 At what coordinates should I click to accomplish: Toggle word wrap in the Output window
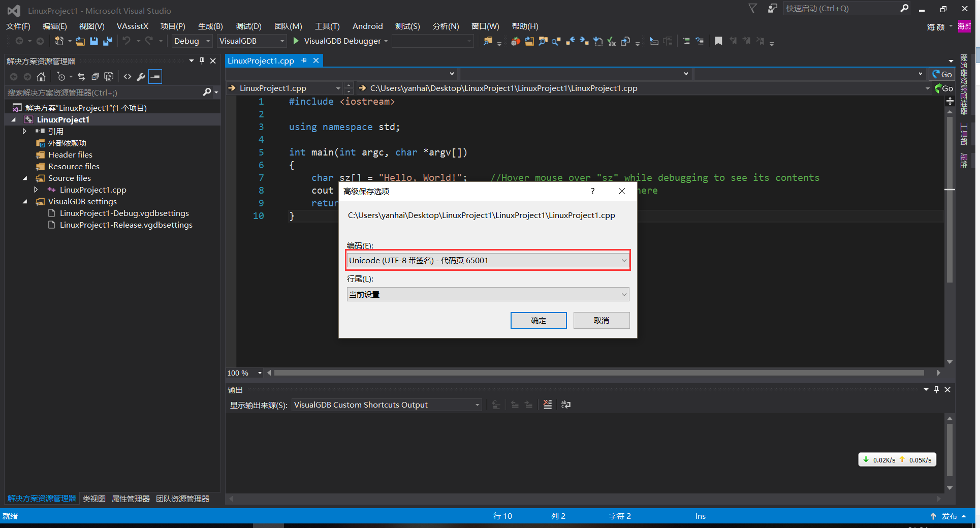[566, 405]
